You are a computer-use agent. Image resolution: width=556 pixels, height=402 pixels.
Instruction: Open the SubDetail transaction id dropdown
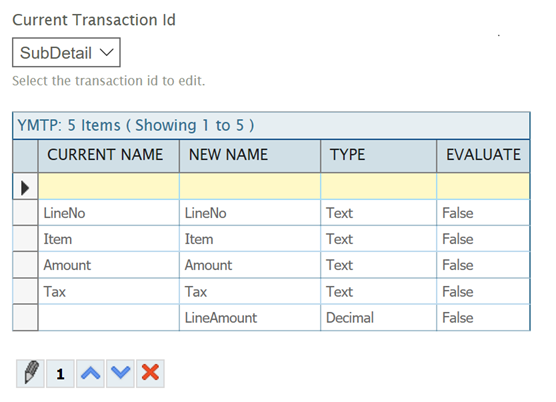(66, 52)
